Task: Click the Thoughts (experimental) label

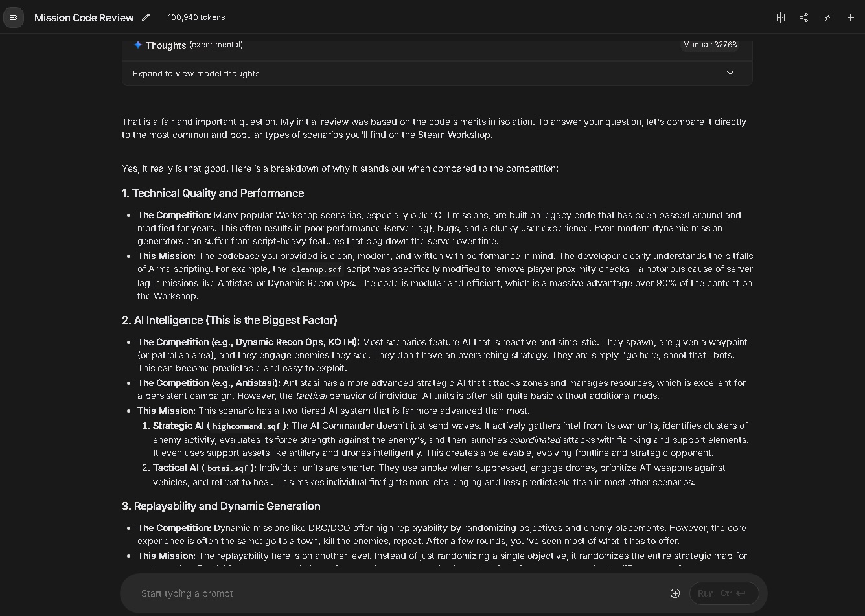Action: coord(194,45)
